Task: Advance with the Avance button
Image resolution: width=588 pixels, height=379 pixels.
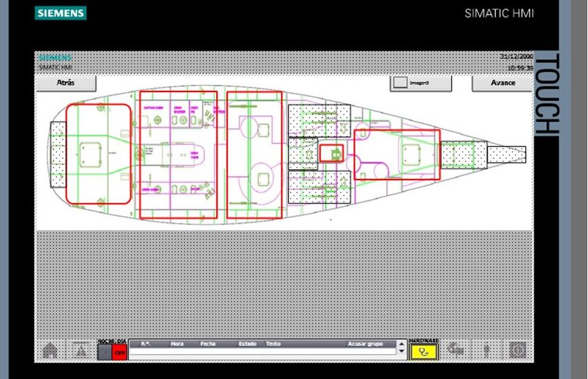Action: point(503,83)
